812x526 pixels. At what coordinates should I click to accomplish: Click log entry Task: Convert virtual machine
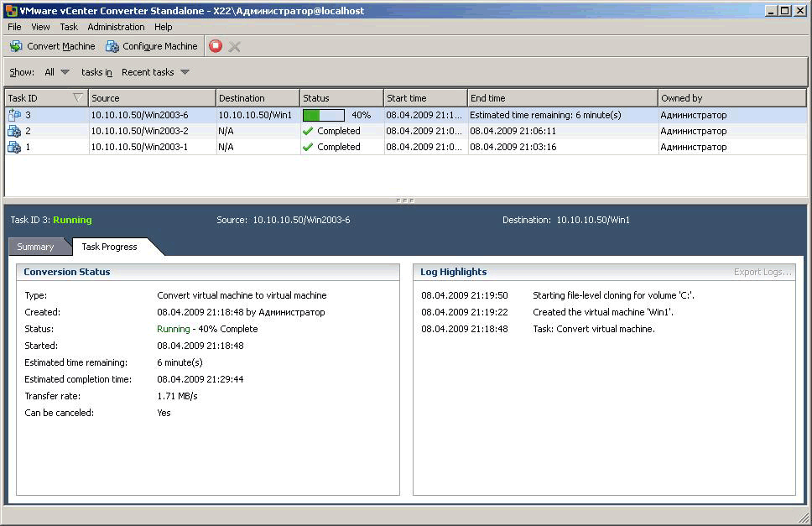pyautogui.click(x=594, y=329)
